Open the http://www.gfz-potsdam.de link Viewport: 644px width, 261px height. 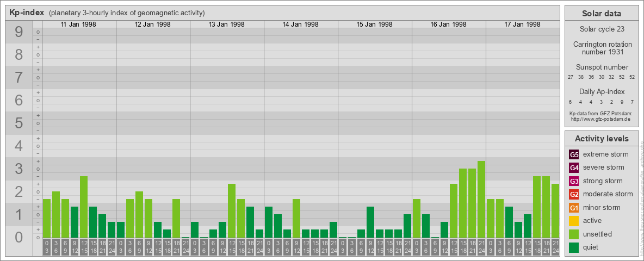point(600,119)
